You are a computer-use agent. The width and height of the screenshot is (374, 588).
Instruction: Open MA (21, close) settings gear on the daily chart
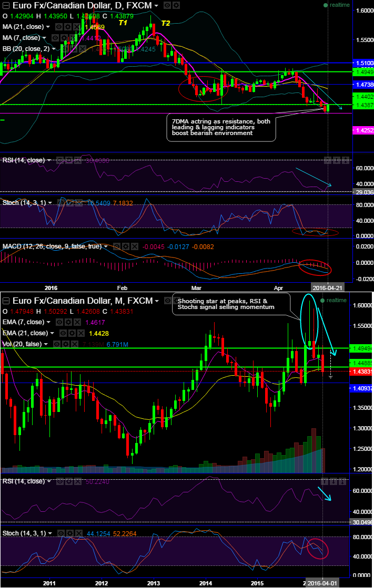coord(67,27)
